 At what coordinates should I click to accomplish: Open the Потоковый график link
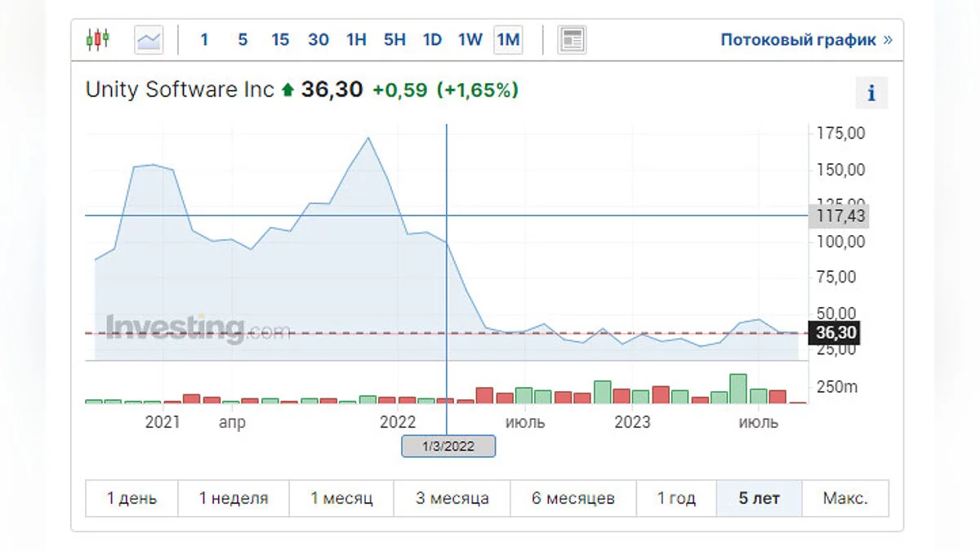coord(806,39)
